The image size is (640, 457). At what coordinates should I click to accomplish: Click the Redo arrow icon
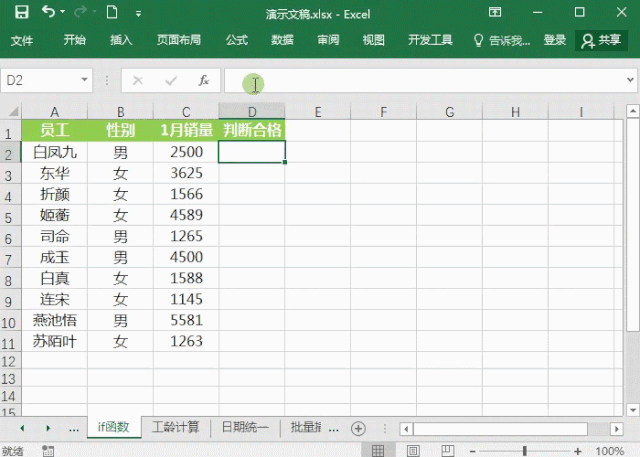[80, 12]
